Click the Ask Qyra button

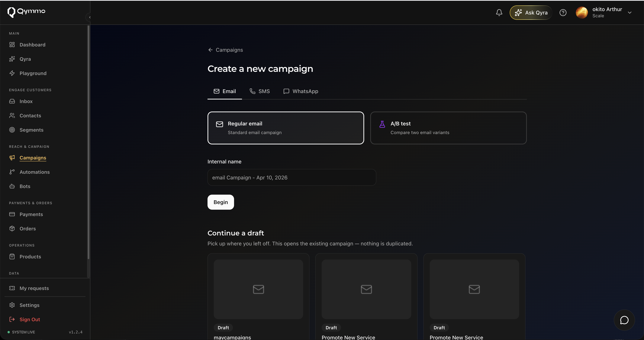pyautogui.click(x=531, y=12)
